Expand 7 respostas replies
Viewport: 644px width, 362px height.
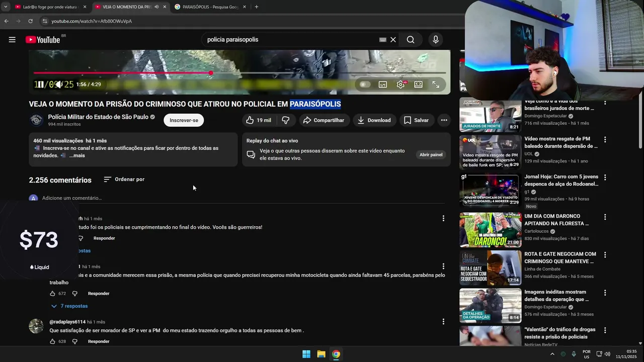pyautogui.click(x=69, y=306)
